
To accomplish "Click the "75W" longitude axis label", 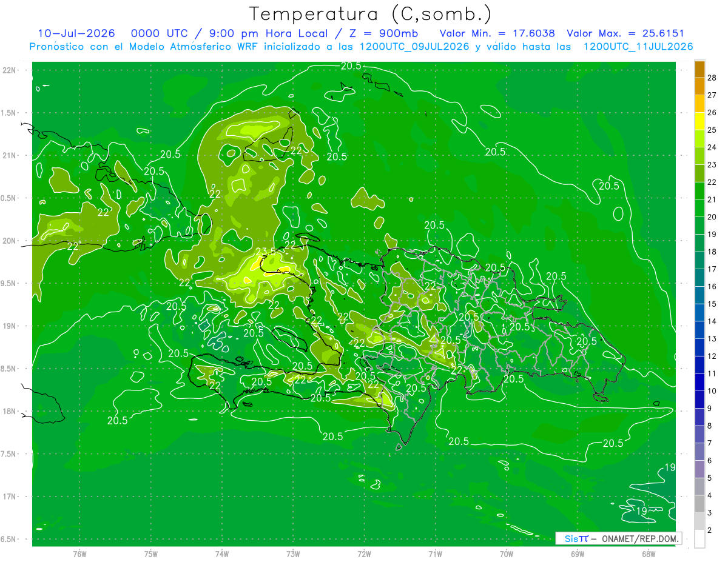I will [151, 554].
